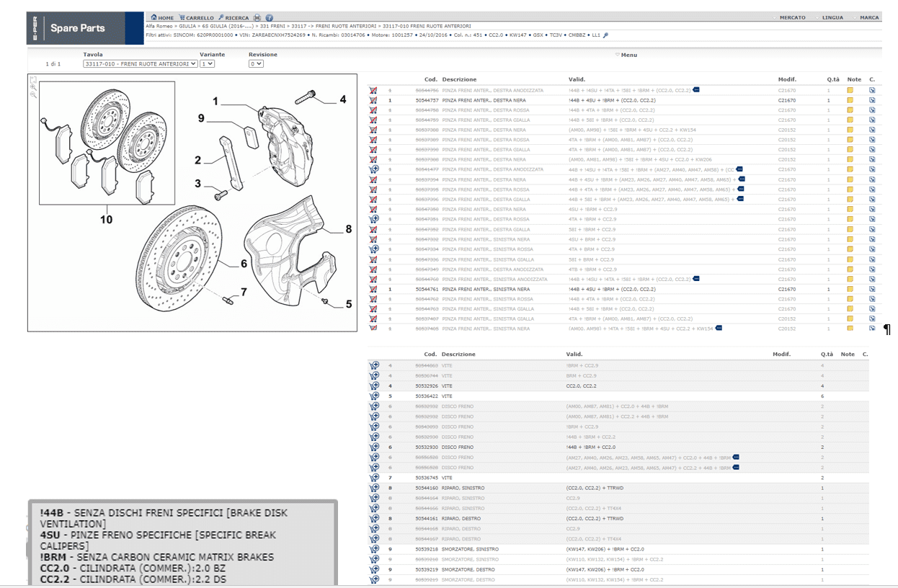Screen dimensions: 898x588
Task: Add RIPARO, SINISTRO 50544160 to cart
Action: tap(374, 488)
